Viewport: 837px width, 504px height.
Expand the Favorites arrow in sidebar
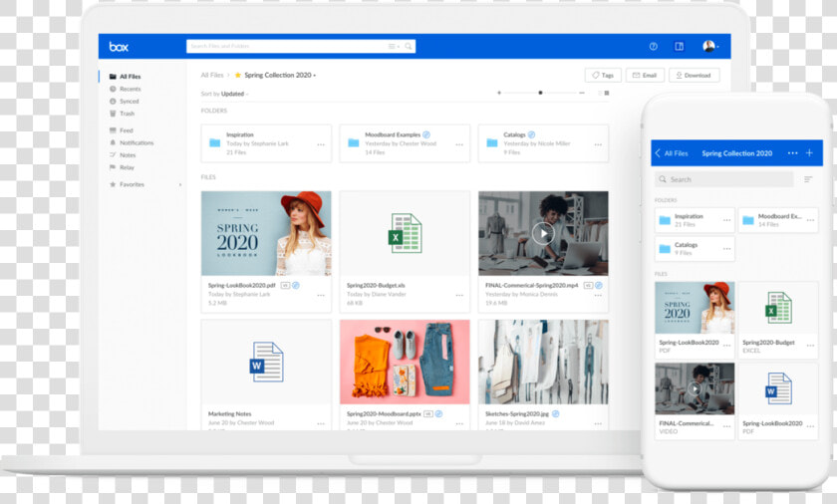180,184
